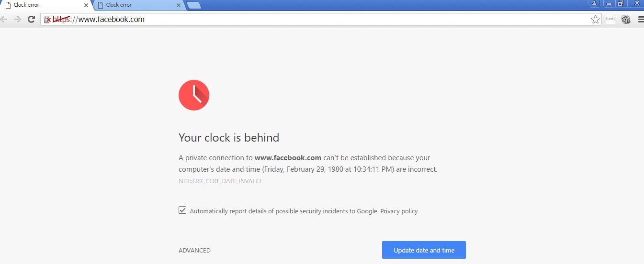Viewport: 644px width, 264px height.
Task: Click the film reel extension icon
Action: tap(626, 20)
